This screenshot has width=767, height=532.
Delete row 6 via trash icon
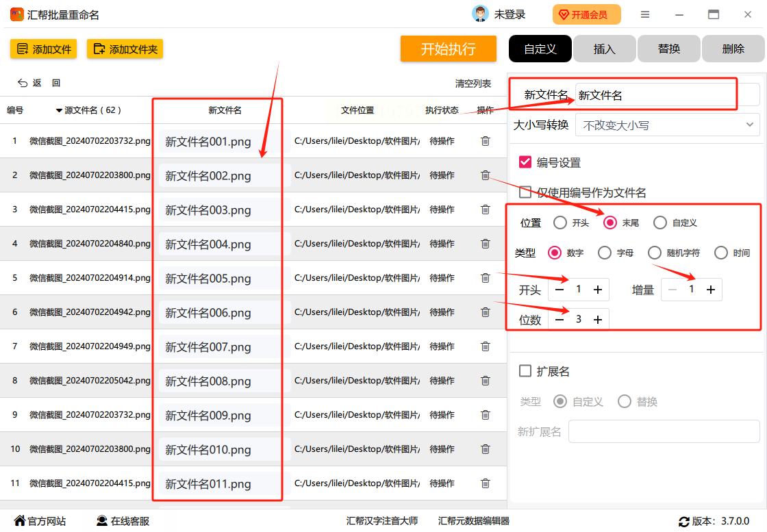click(486, 312)
